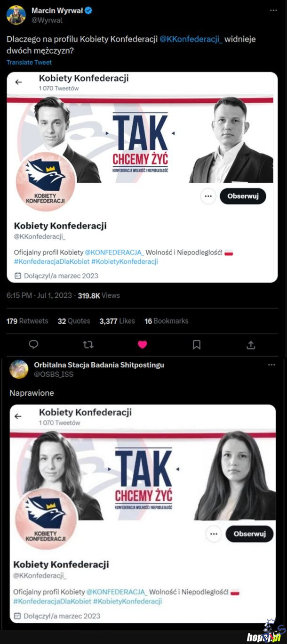Click the blue verified badge beside Marcin Wyrwał
The height and width of the screenshot is (644, 287).
click(88, 10)
